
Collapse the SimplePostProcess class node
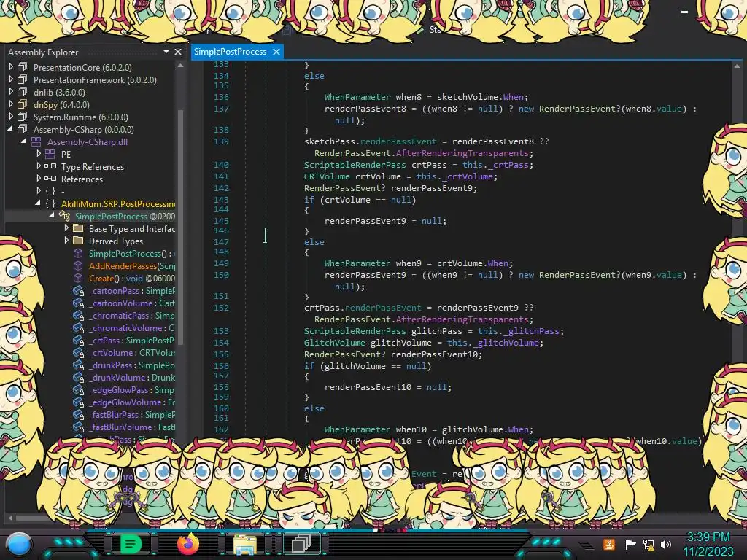(x=52, y=215)
